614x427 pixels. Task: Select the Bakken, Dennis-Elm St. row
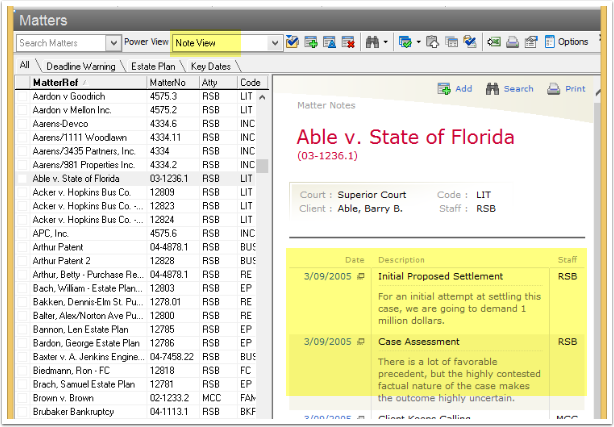click(x=135, y=302)
